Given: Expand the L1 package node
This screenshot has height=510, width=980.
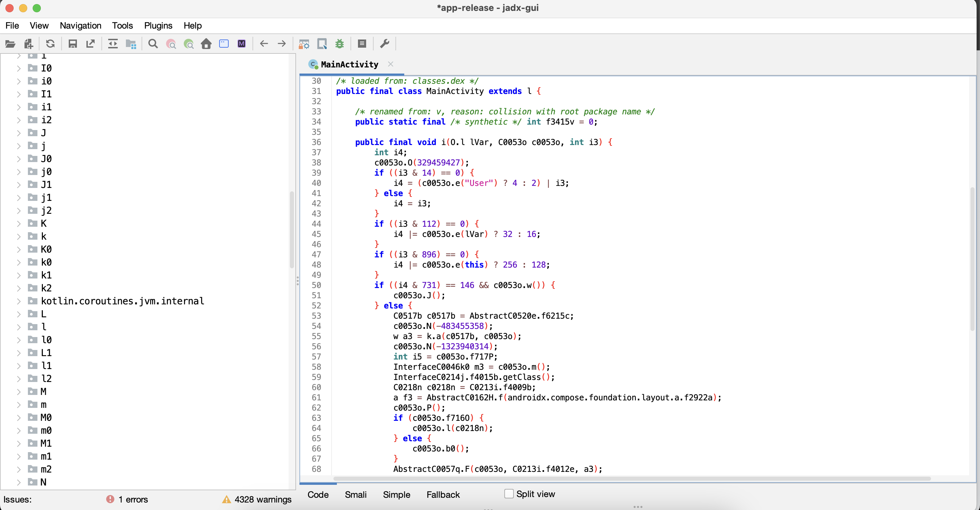Looking at the screenshot, I should coord(19,353).
